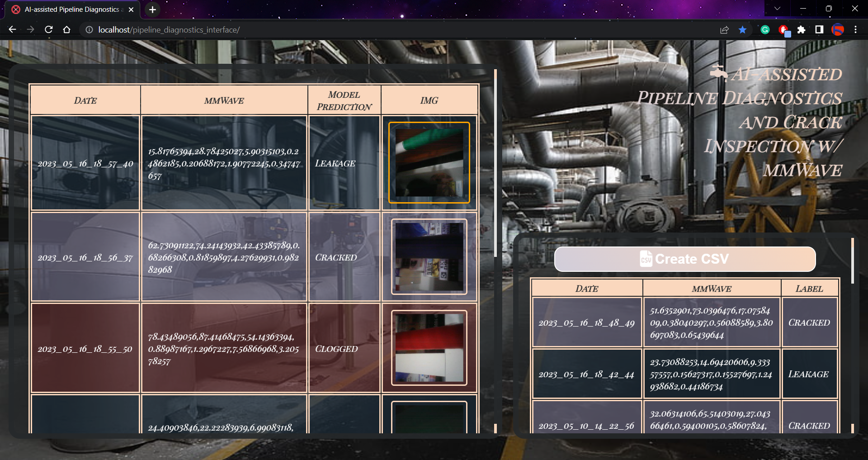Click the LEAKAGE row pipeline image thumbnail
This screenshot has height=460, width=868.
[429, 163]
